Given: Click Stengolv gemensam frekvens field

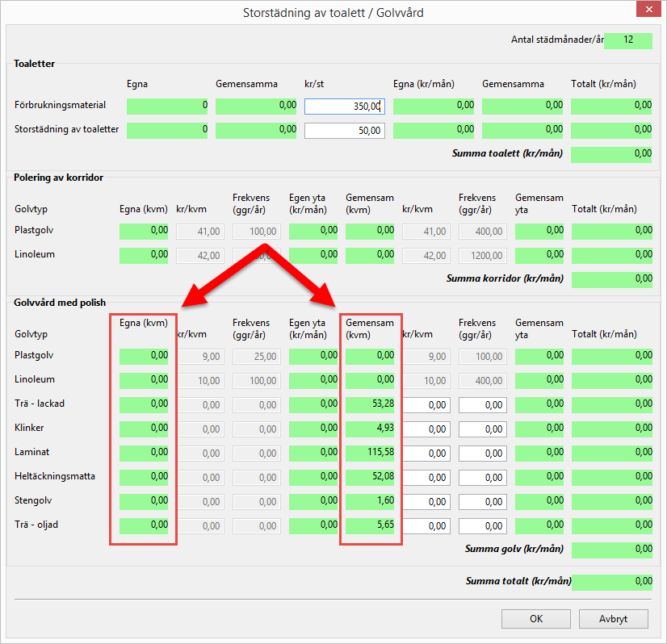Looking at the screenshot, I should 482,501.
